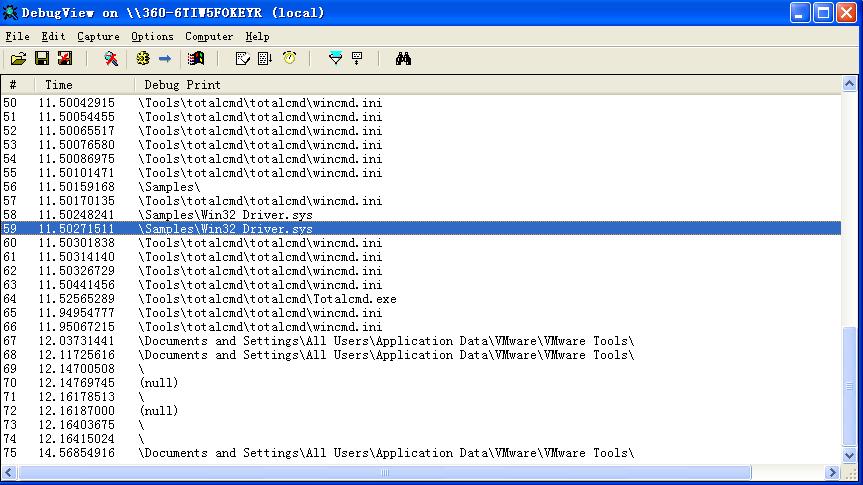Click the horizontal scrollbar right arrow
Viewport: 863px width, 485px height.
832,472
